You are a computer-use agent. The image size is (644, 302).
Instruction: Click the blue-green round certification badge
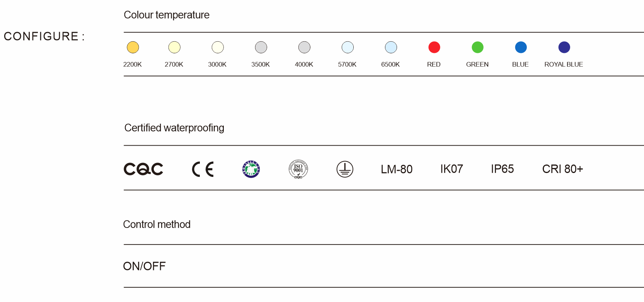coord(251,169)
